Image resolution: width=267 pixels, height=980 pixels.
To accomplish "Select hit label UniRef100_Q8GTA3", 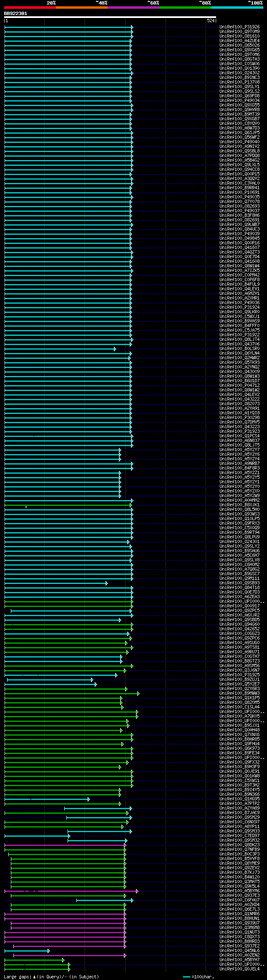I will pos(239,59).
